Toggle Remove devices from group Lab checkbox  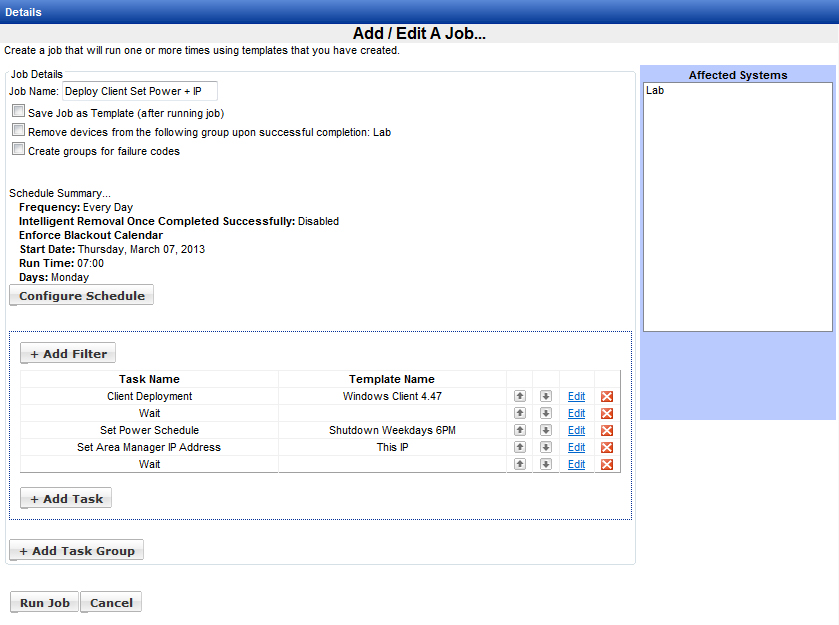(18, 131)
